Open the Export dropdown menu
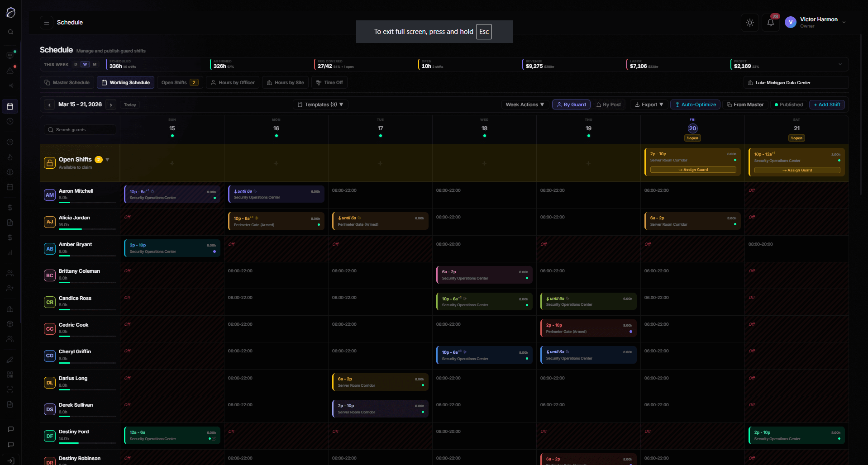868x465 pixels. (x=649, y=104)
